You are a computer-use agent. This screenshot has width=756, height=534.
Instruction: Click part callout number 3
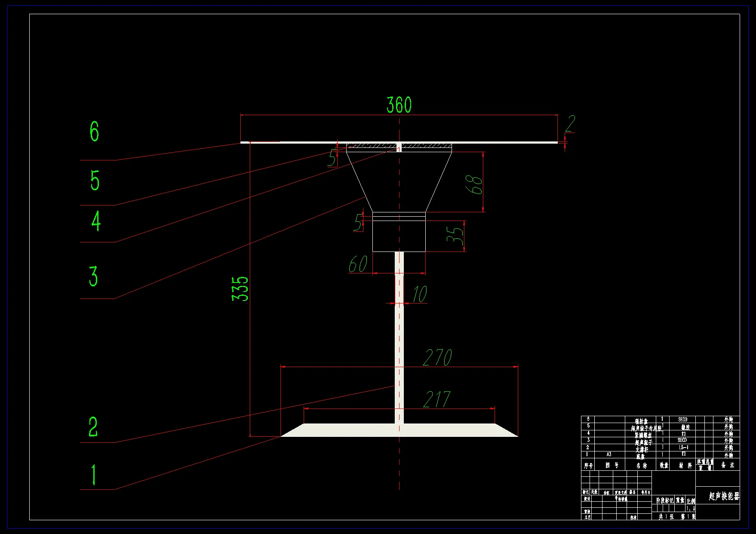click(93, 276)
